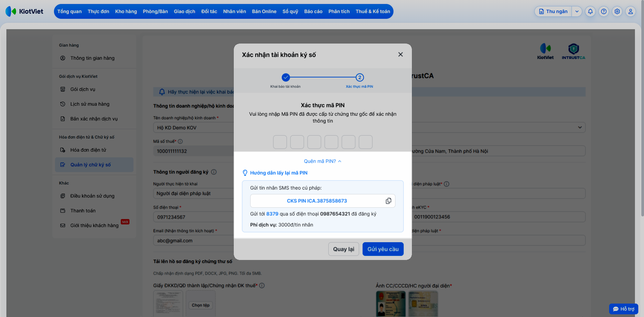644x317 pixels.
Task: Open the settings gear icon
Action: (617, 11)
